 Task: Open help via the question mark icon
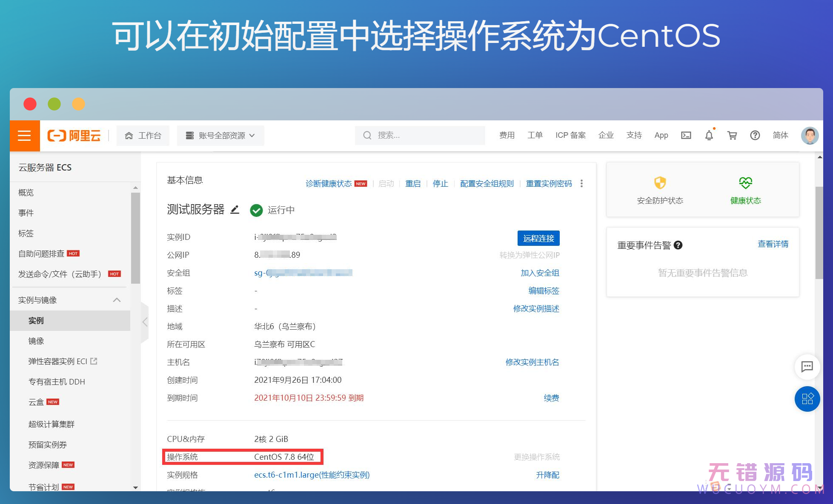coord(755,135)
